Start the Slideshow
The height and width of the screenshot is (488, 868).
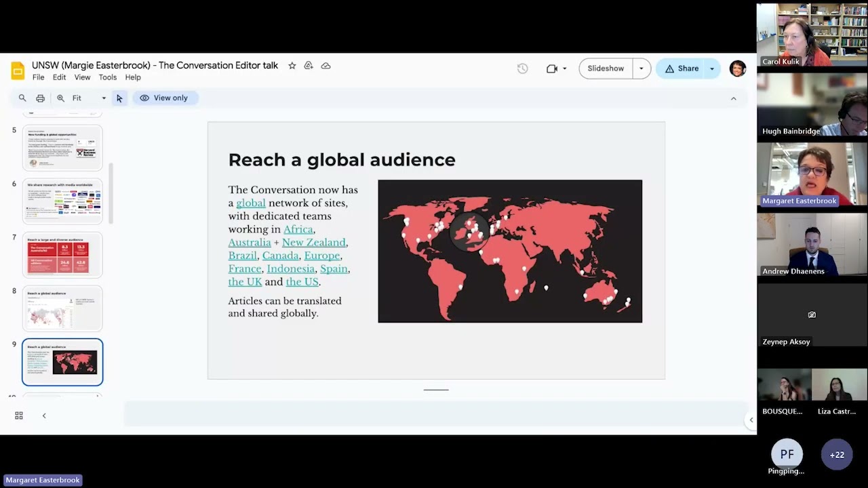[606, 68]
